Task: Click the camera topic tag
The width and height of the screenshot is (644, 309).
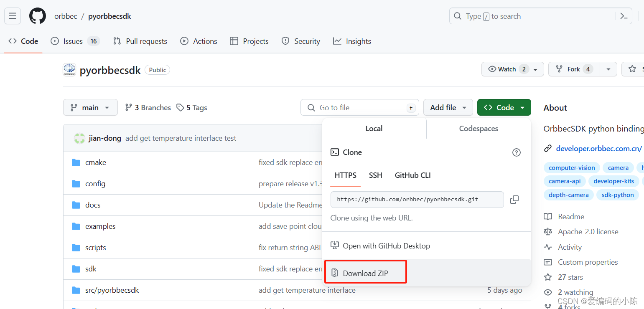Action: coord(618,168)
